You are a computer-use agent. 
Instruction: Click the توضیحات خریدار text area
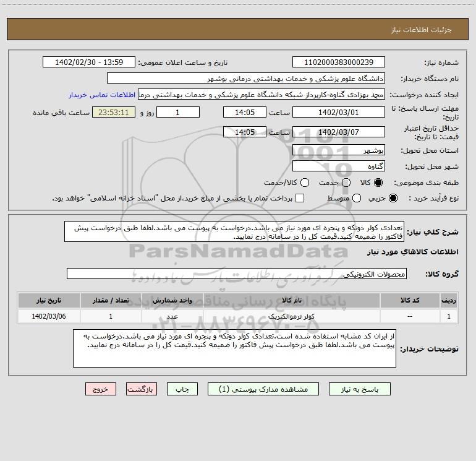[235, 348]
